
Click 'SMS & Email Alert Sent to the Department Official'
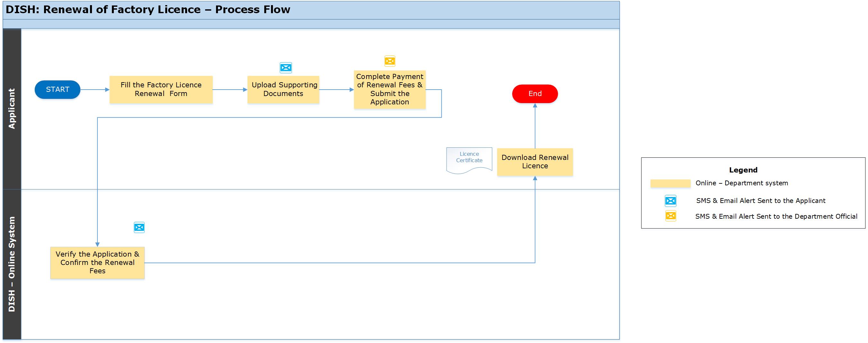click(776, 216)
